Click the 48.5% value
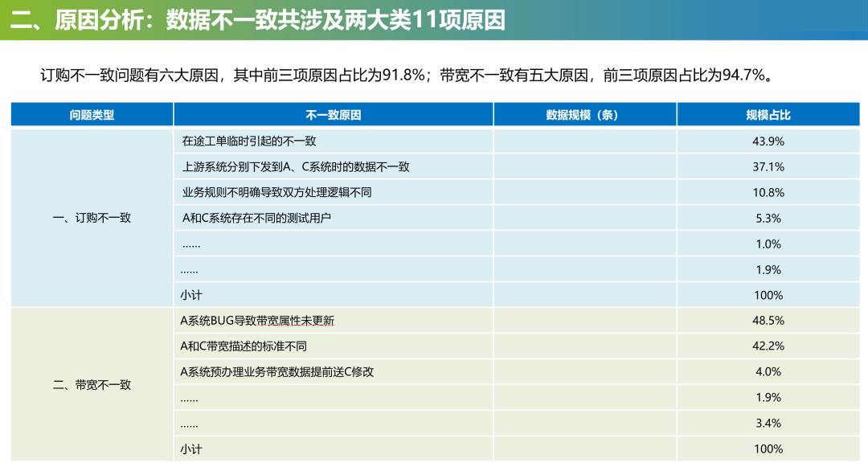The image size is (868, 471). pyautogui.click(x=768, y=321)
